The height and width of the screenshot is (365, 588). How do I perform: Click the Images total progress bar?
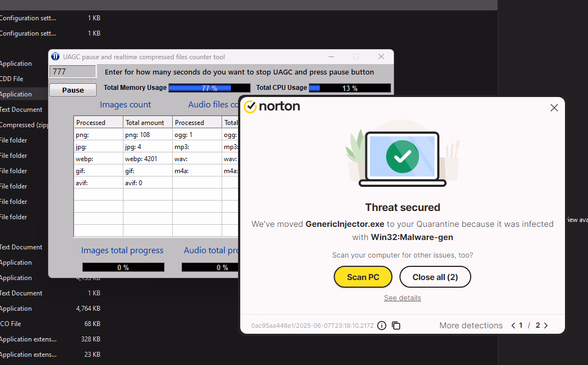123,267
